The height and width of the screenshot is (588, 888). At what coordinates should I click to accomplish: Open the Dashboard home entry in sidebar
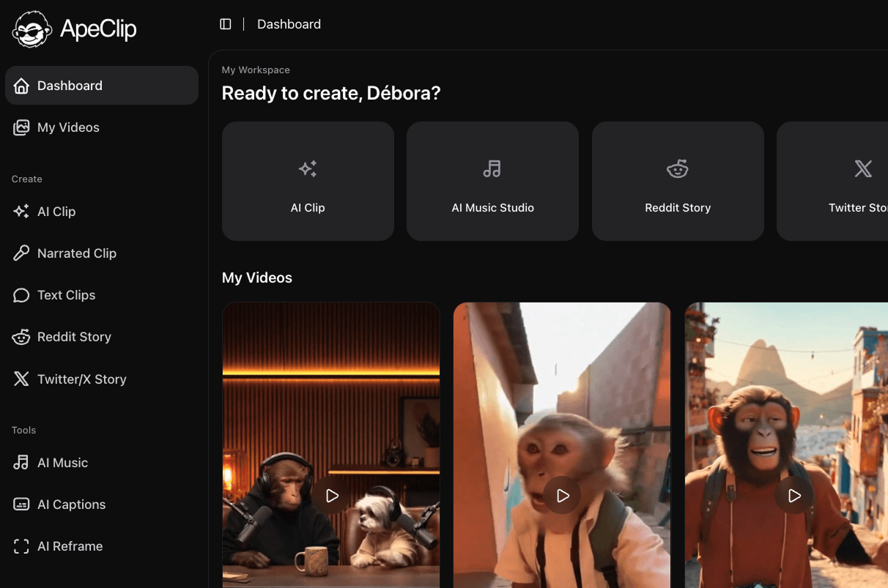coord(69,85)
